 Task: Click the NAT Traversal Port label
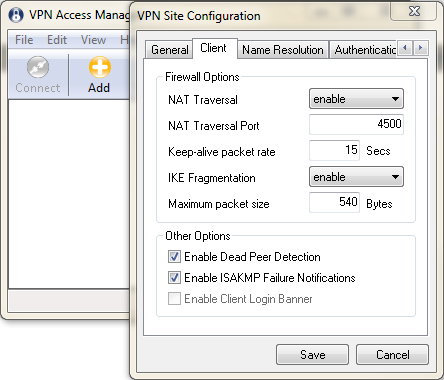214,126
